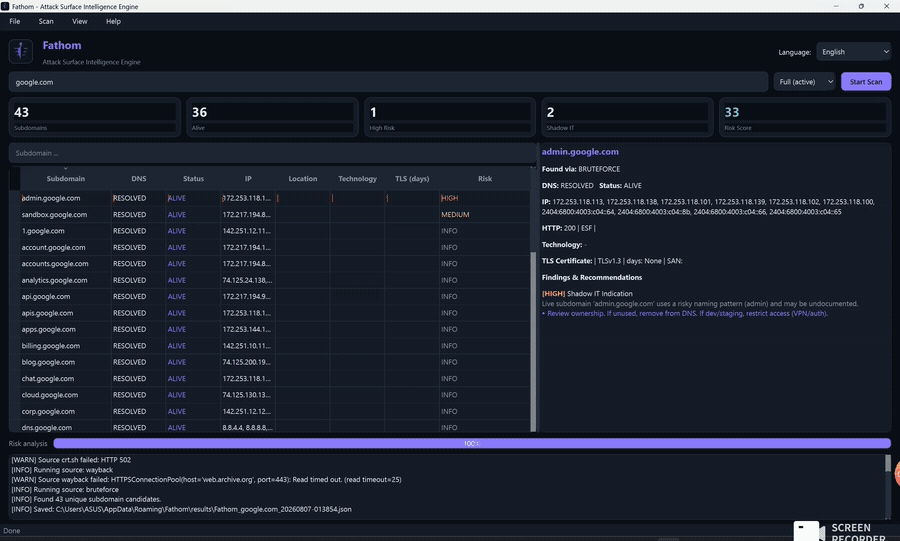Select the admin.google.com row
The height and width of the screenshot is (541, 900).
(x=275, y=198)
